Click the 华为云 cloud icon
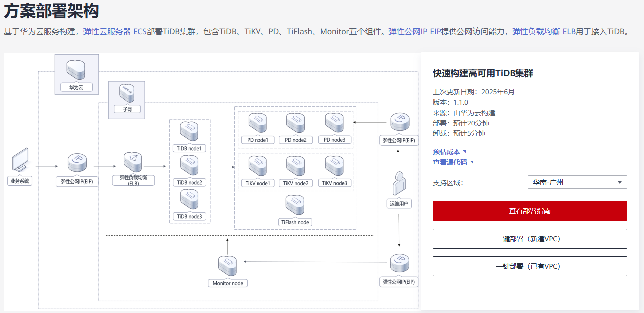This screenshot has width=644, height=313. [x=76, y=69]
